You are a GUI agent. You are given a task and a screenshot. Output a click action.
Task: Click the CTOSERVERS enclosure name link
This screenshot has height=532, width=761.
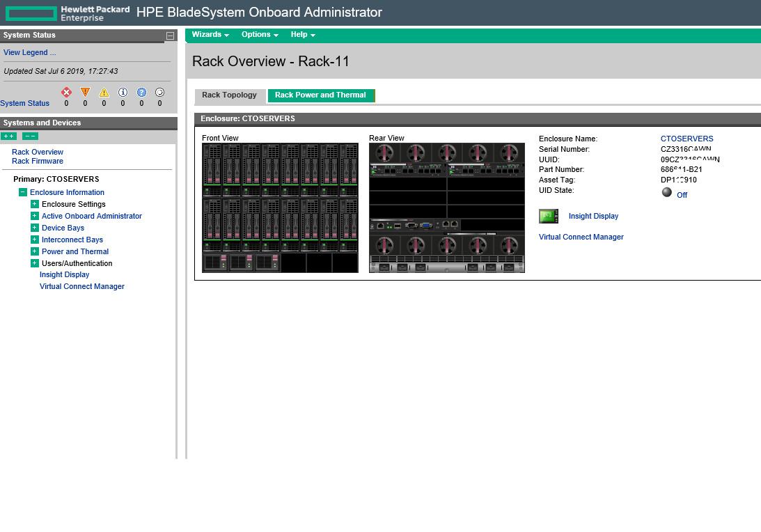[687, 139]
